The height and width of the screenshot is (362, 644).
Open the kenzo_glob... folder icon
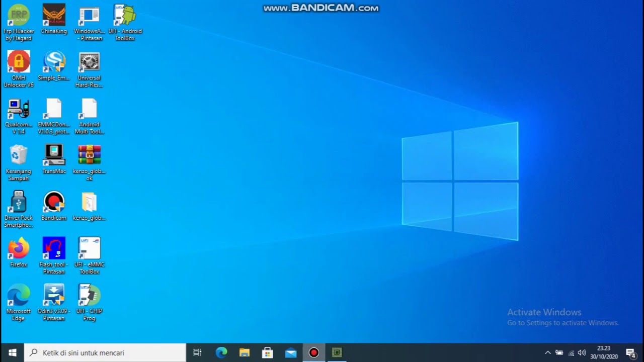tap(89, 206)
